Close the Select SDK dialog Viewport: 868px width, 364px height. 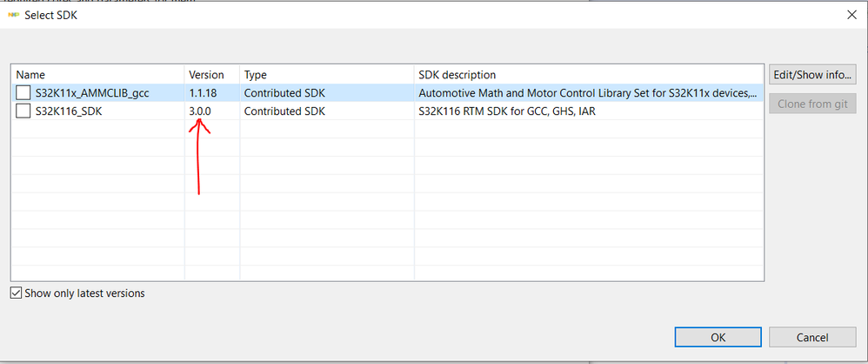[x=852, y=15]
